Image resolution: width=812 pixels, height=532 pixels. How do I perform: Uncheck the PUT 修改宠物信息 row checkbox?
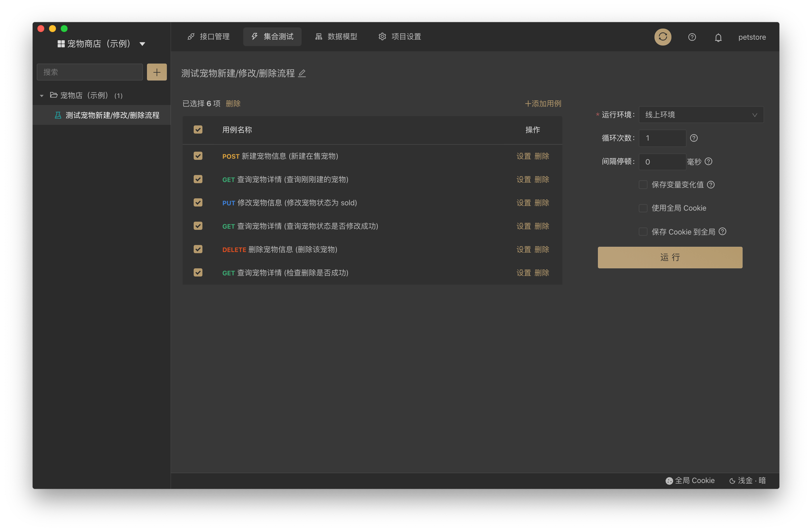[198, 203]
